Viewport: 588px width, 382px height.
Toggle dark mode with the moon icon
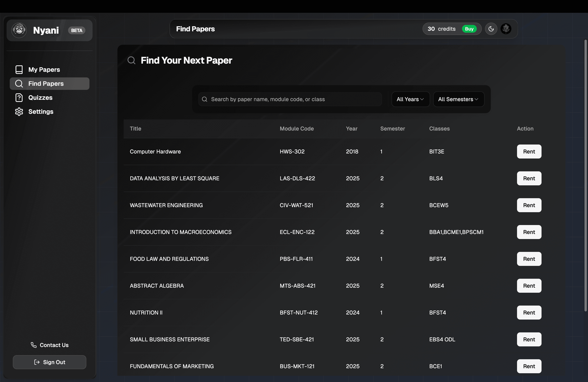[x=491, y=29]
